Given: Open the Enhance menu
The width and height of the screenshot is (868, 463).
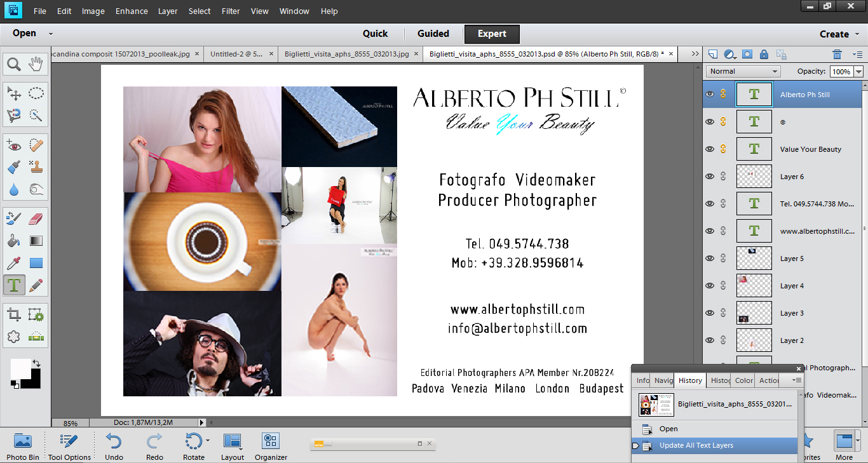Looking at the screenshot, I should pos(132,11).
